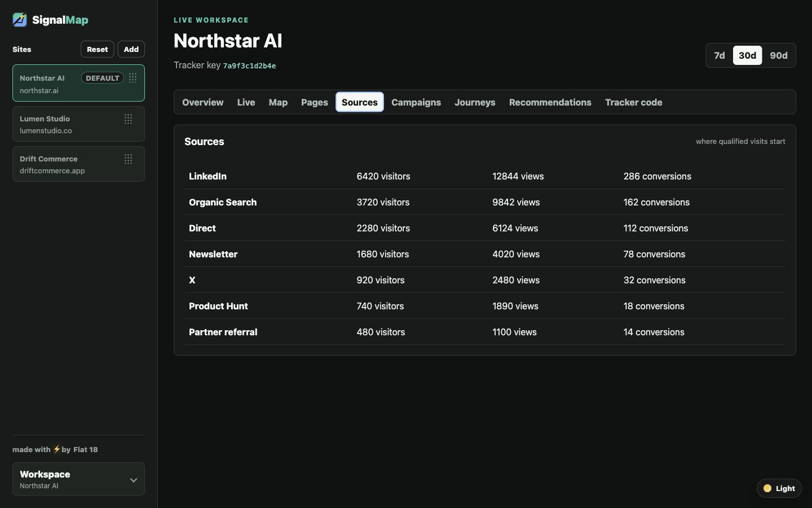
Task: Click "6420 visitors" in LinkedIn row
Action: coord(383,176)
